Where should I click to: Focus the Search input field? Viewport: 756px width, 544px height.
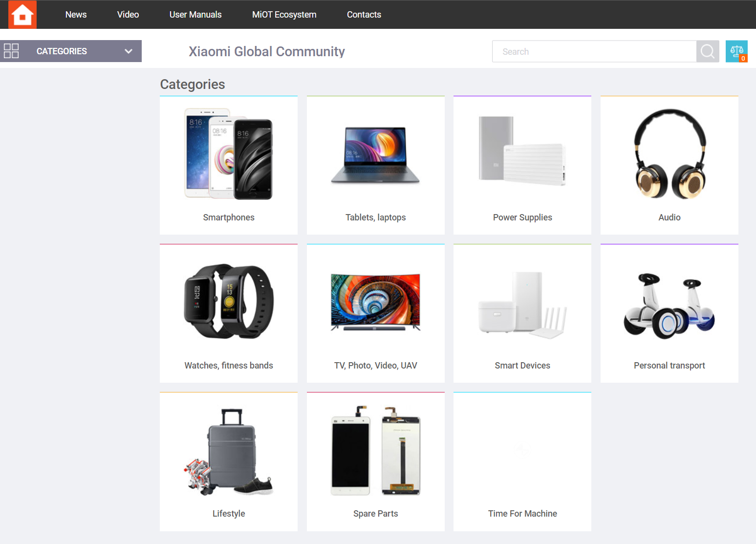(x=594, y=51)
